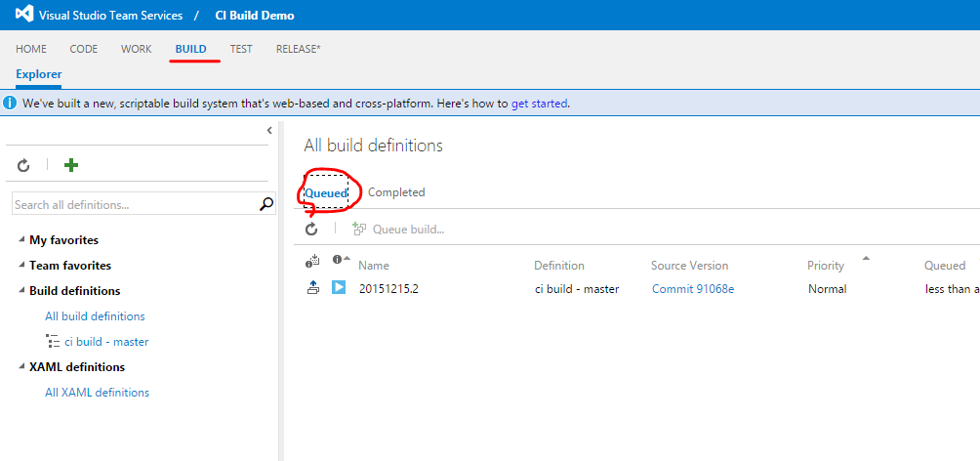The width and height of the screenshot is (980, 461).
Task: Switch to the Queued tab
Action: 326,193
